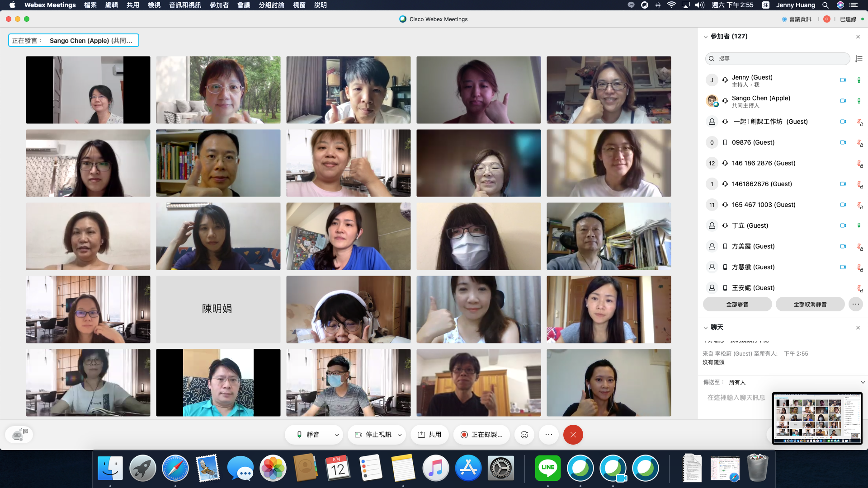The width and height of the screenshot is (868, 488).
Task: Open the send-to recipient dropdown
Action: pyautogui.click(x=863, y=382)
